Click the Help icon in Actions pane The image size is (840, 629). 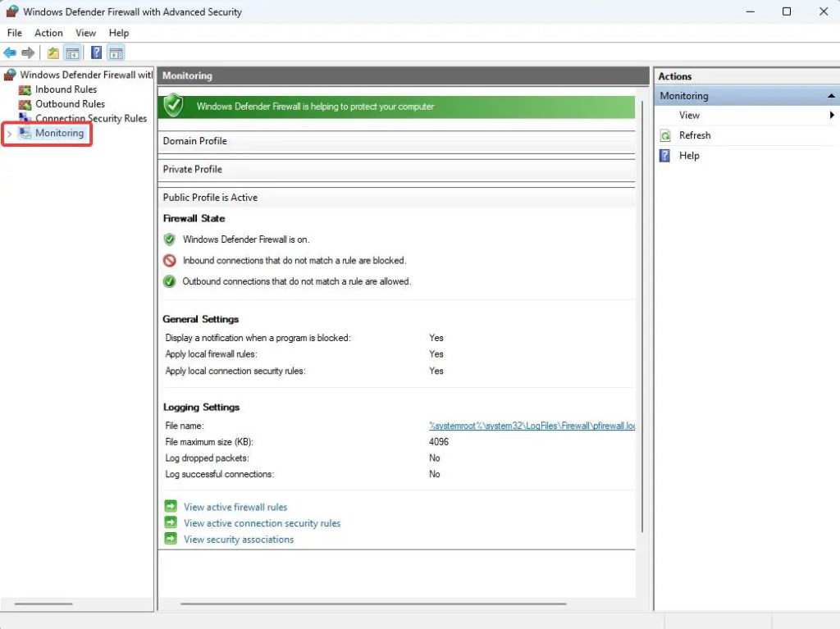[664, 155]
